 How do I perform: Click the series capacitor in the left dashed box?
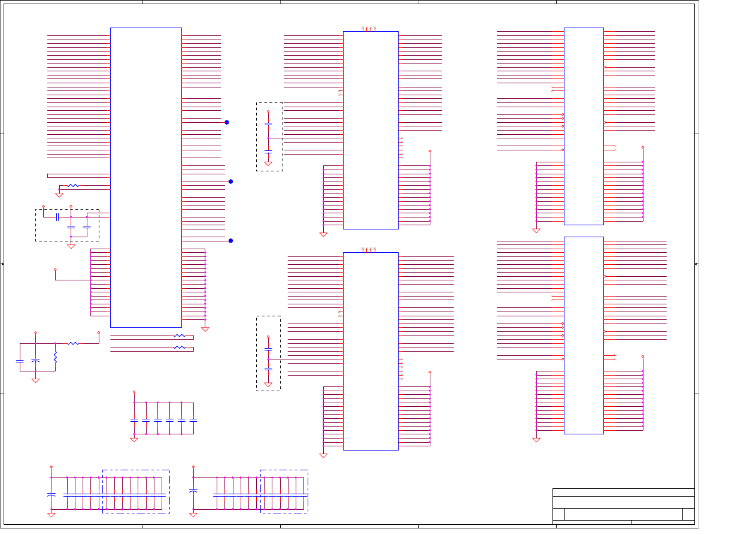[57, 217]
